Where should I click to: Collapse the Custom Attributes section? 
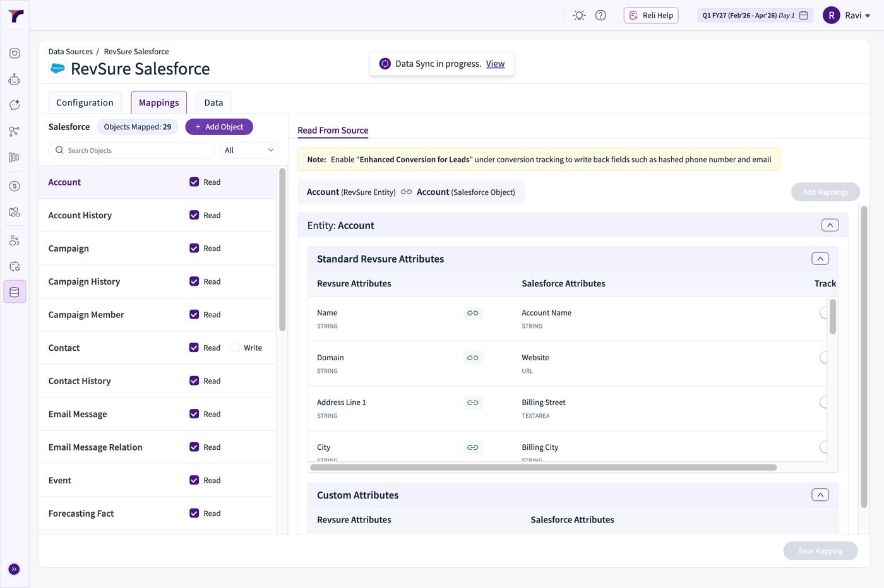pos(820,495)
